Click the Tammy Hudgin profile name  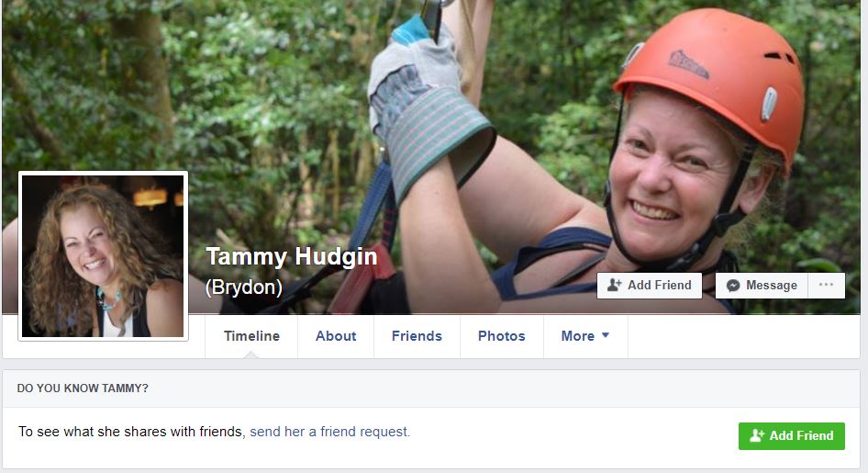pyautogui.click(x=292, y=256)
